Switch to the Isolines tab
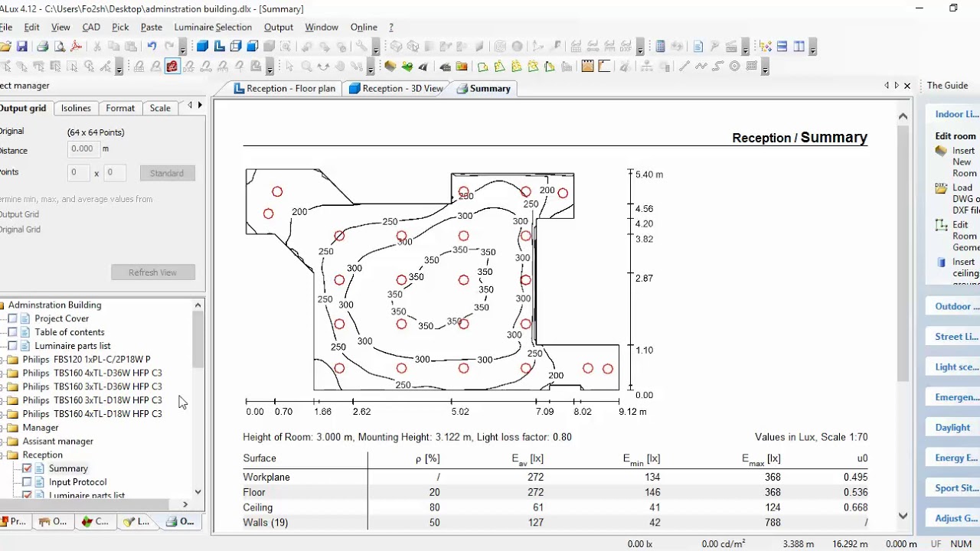This screenshot has width=980, height=551. 76,108
